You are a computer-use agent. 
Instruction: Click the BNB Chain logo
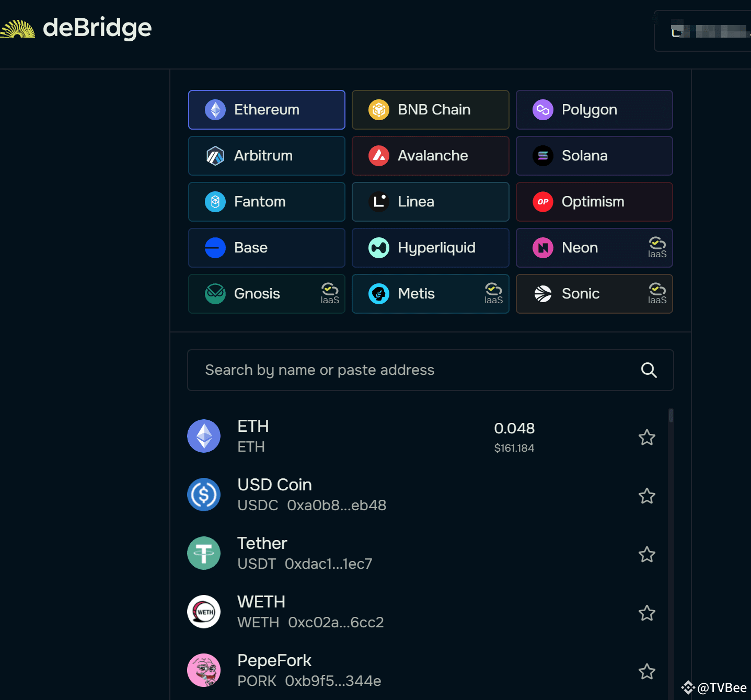(379, 110)
